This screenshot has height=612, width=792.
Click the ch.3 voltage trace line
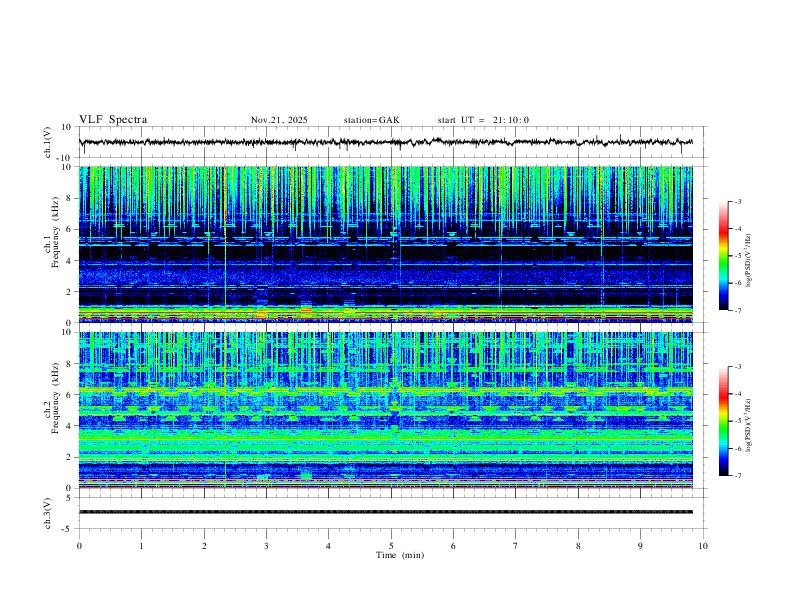click(386, 512)
